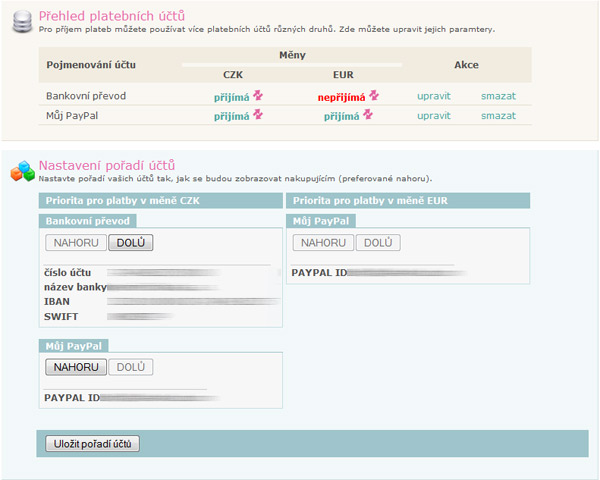Delete Bankovní převod via 'smazat' link

point(498,96)
